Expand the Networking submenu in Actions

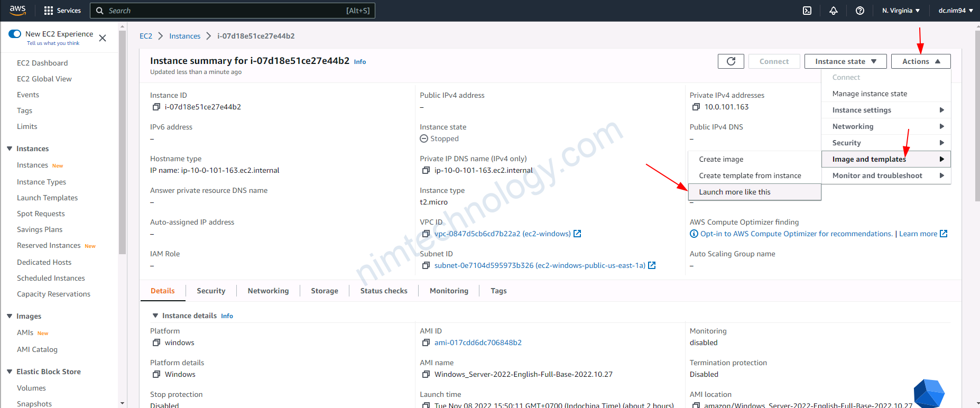click(x=886, y=126)
